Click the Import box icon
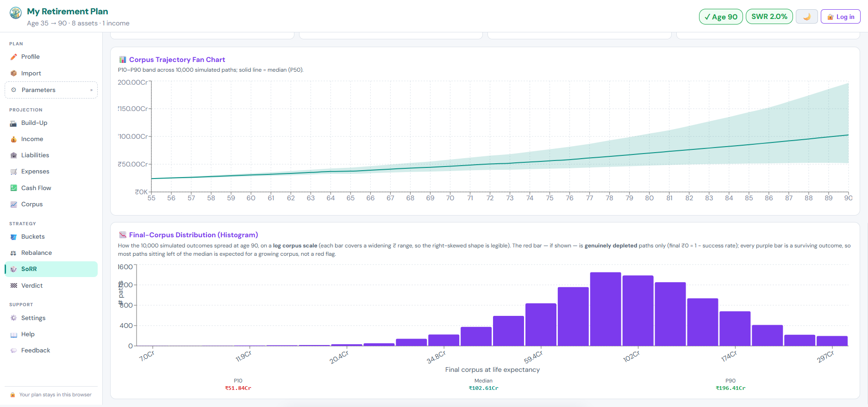868x407 pixels. 14,73
